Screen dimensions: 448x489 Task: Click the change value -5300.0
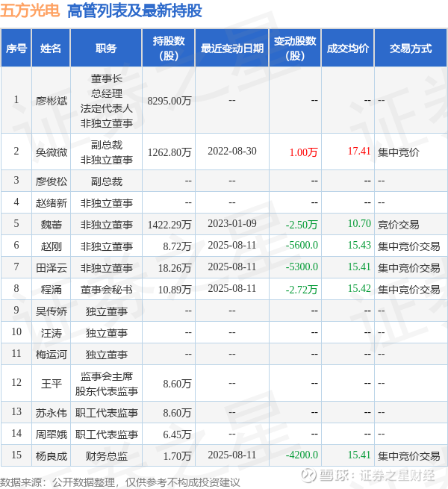pyautogui.click(x=302, y=267)
